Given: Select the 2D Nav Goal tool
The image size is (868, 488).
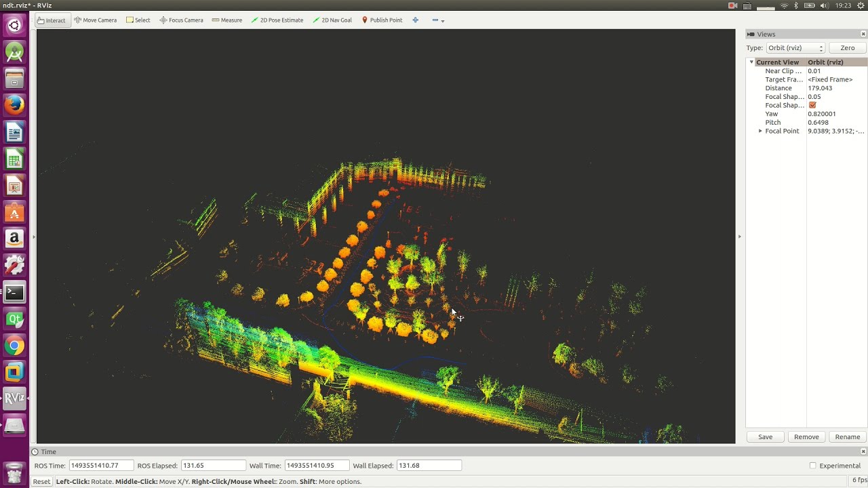Looking at the screenshot, I should click(332, 20).
